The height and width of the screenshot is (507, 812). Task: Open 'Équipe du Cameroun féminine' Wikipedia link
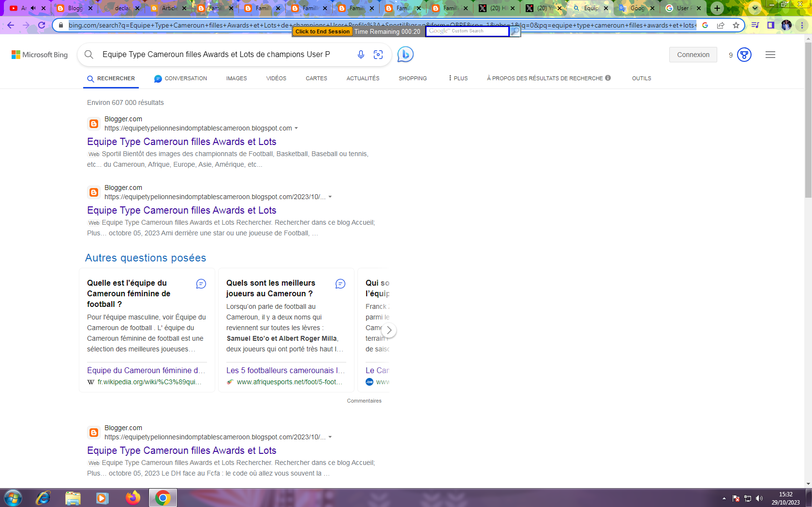pyautogui.click(x=146, y=371)
